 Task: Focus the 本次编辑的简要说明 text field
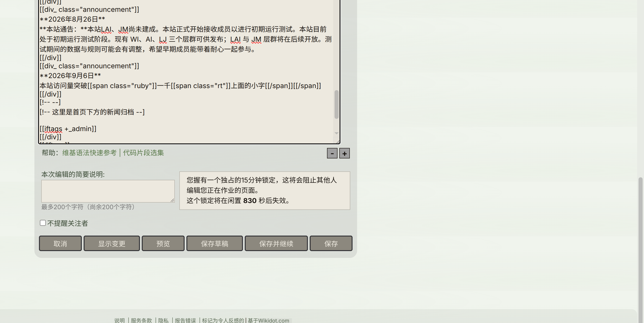click(108, 191)
